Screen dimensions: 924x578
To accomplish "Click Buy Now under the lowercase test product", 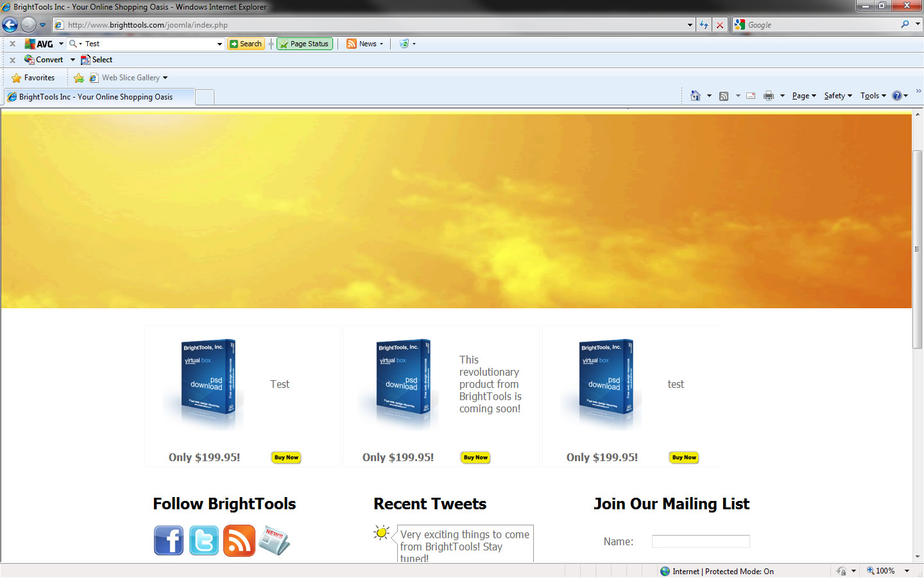I will coord(684,457).
